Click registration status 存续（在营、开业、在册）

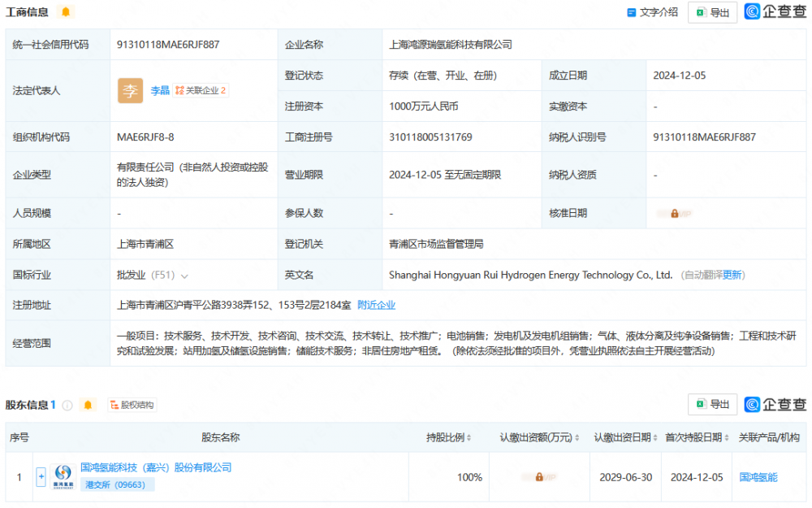click(x=443, y=76)
